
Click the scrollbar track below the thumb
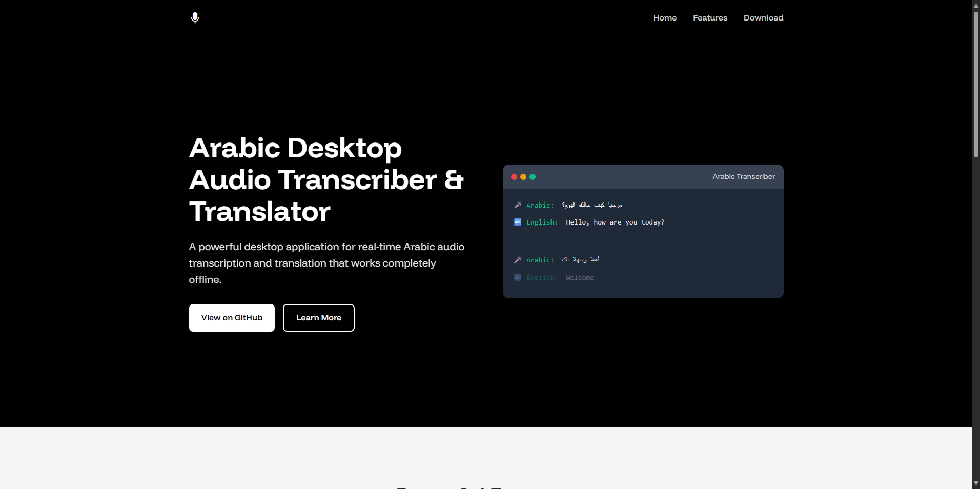[976, 308]
